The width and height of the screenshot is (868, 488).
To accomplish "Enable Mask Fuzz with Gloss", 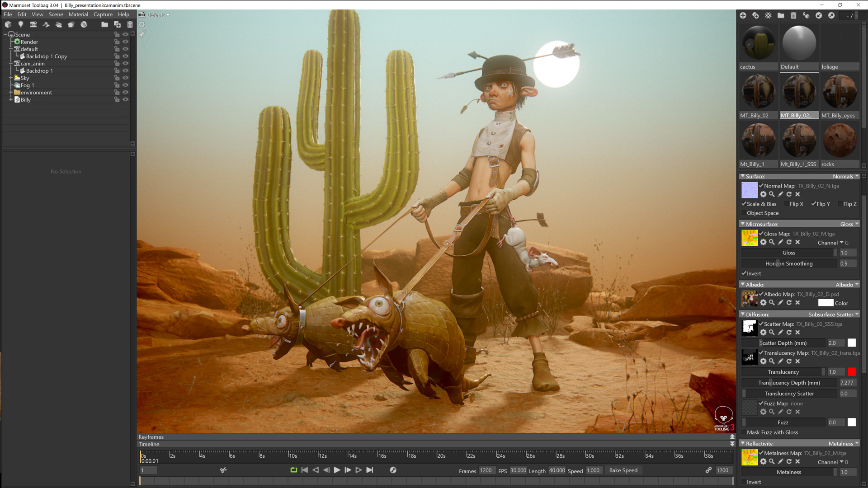I will tap(744, 433).
